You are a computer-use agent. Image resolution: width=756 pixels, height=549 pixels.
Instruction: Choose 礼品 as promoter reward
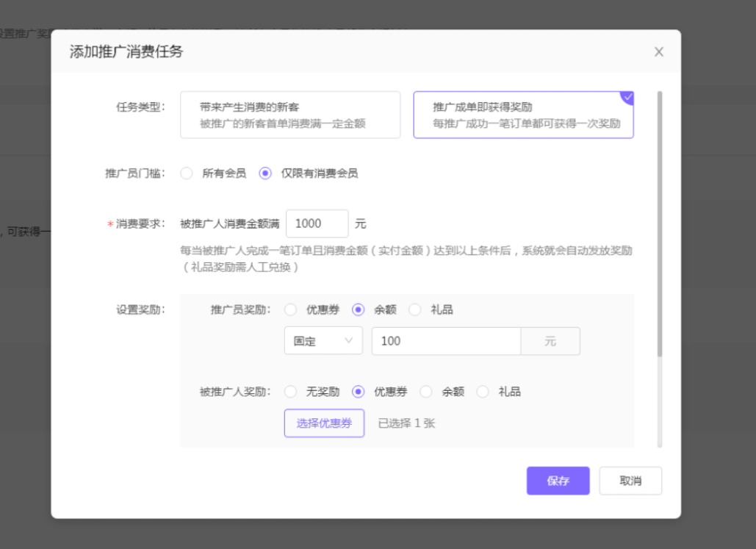(x=414, y=309)
